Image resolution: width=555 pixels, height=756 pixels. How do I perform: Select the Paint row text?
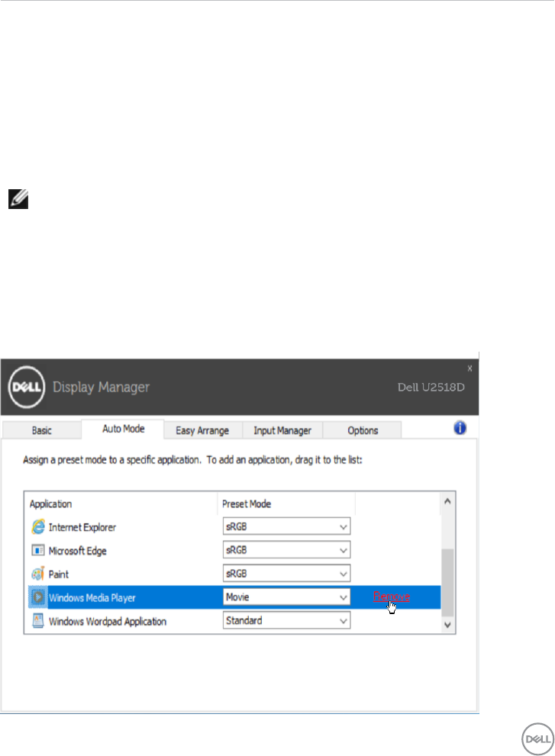coord(58,574)
